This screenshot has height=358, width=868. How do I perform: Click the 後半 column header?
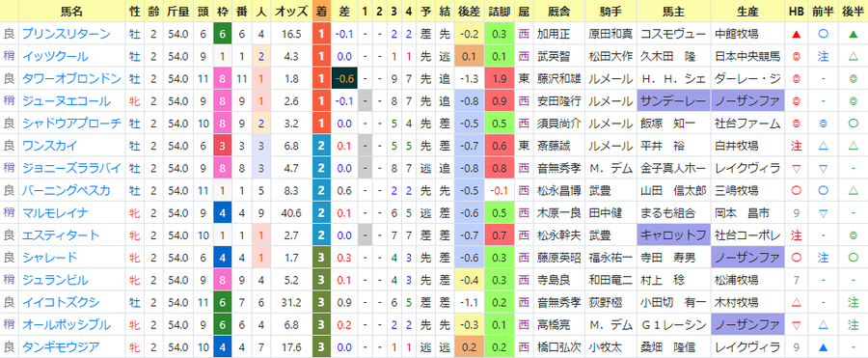(853, 11)
